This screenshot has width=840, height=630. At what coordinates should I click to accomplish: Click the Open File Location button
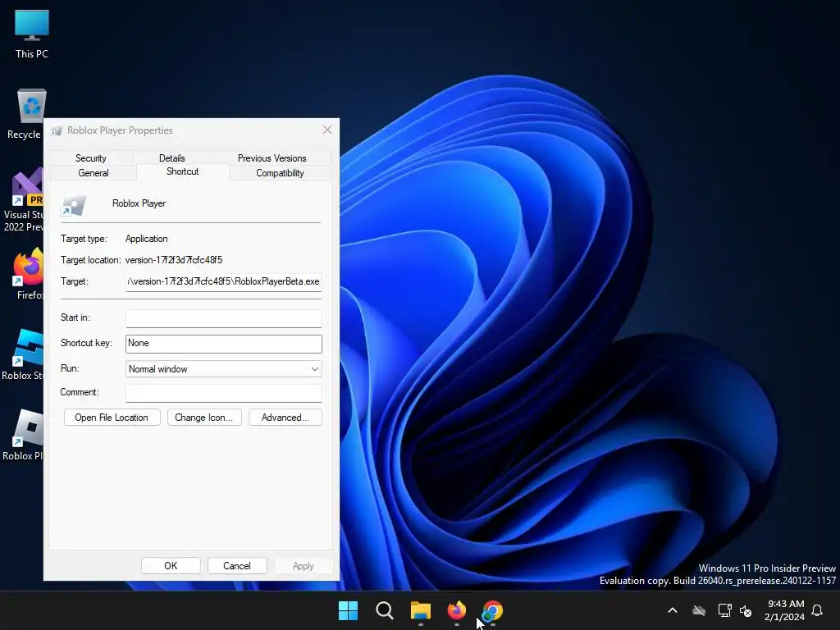click(112, 418)
